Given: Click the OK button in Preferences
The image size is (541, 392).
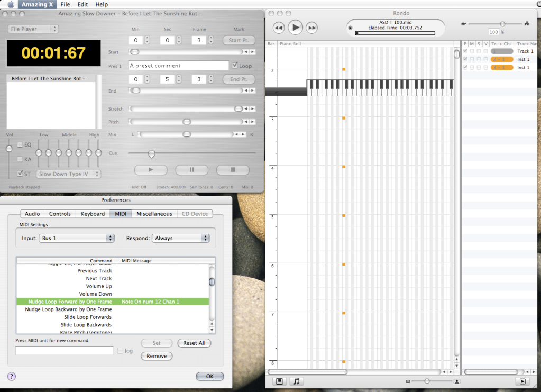Looking at the screenshot, I should point(210,376).
